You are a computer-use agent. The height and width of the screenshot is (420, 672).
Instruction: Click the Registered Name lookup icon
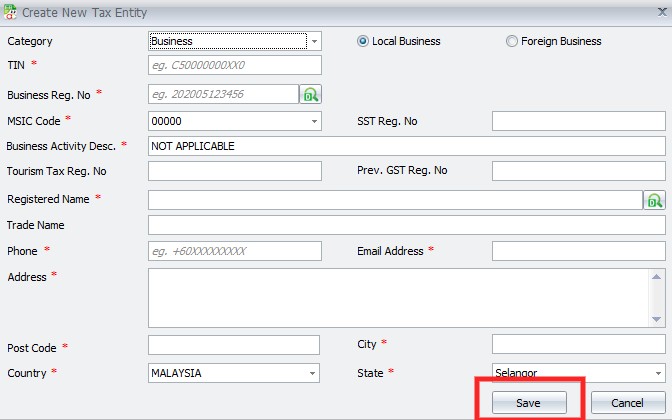(x=655, y=199)
